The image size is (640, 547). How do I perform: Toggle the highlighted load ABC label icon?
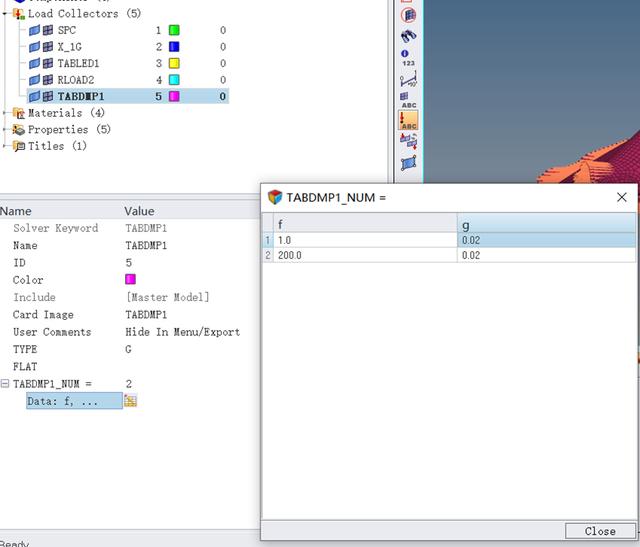(408, 121)
